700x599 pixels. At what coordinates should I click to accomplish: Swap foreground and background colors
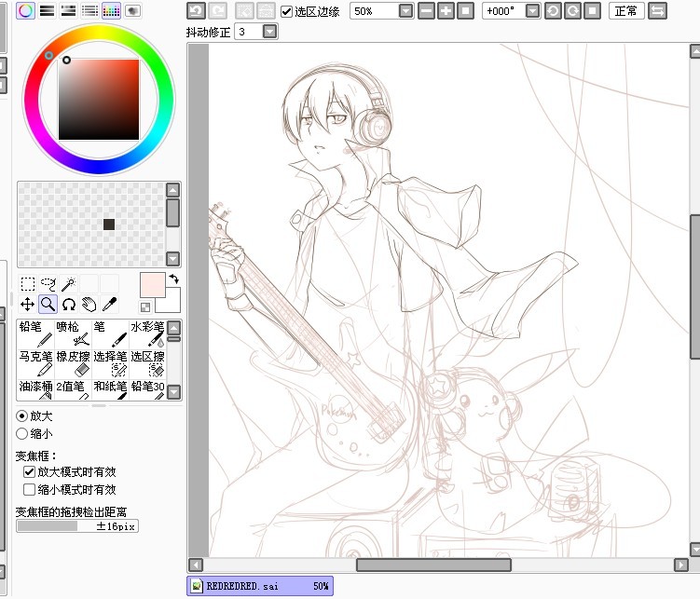click(174, 279)
